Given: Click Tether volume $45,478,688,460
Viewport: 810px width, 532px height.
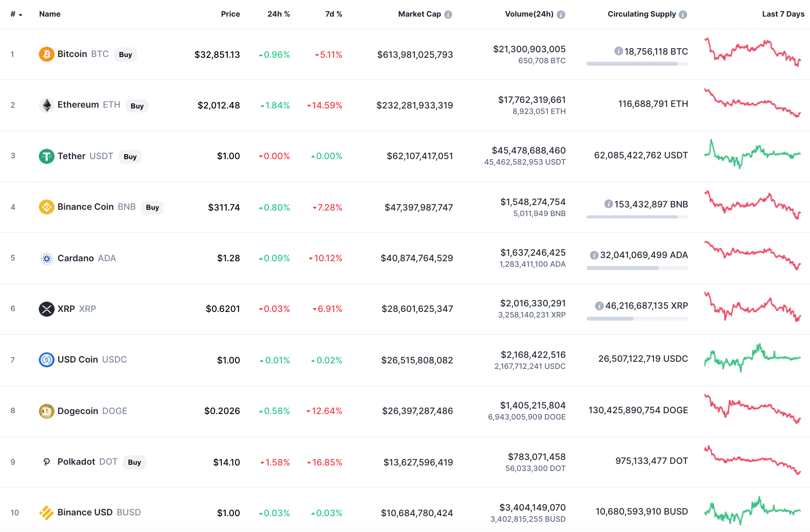Looking at the screenshot, I should pyautogui.click(x=529, y=150).
